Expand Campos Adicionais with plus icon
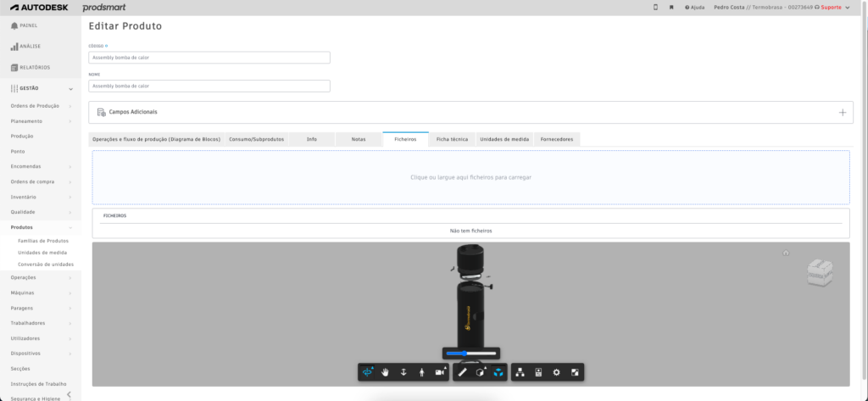Image resolution: width=868 pixels, height=401 pixels. point(843,113)
